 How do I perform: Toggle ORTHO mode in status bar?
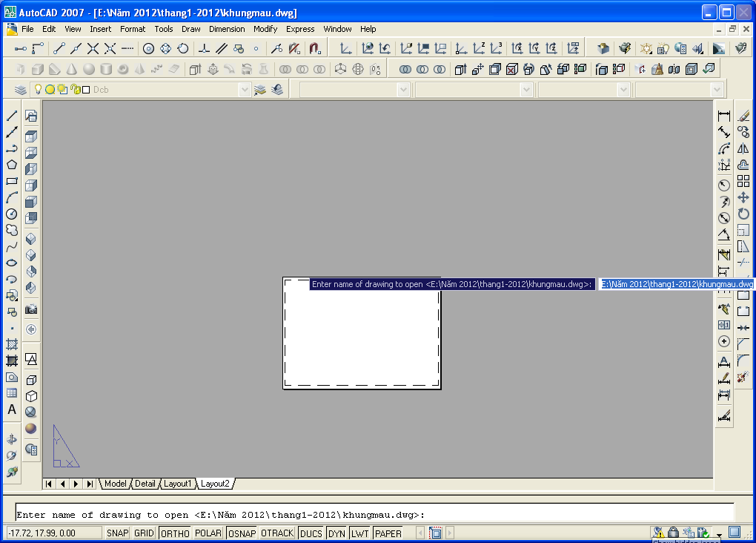click(175, 533)
